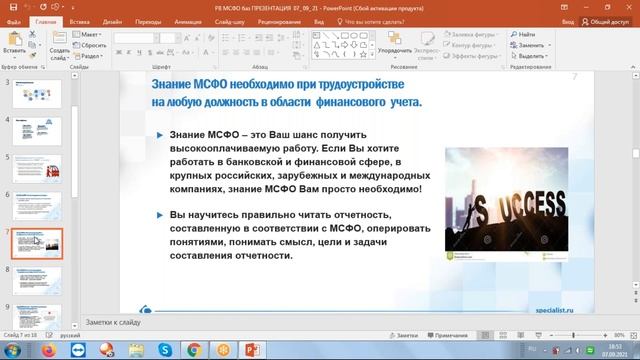The height and width of the screenshot is (360, 640).
Task: Select slide 5 thumbnail
Action: coord(37,169)
